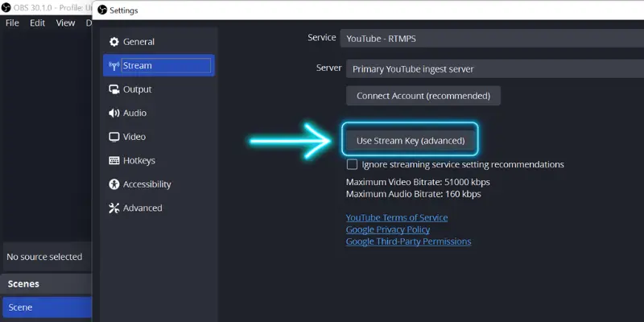
Task: Go to Audio settings tab
Action: click(x=159, y=113)
